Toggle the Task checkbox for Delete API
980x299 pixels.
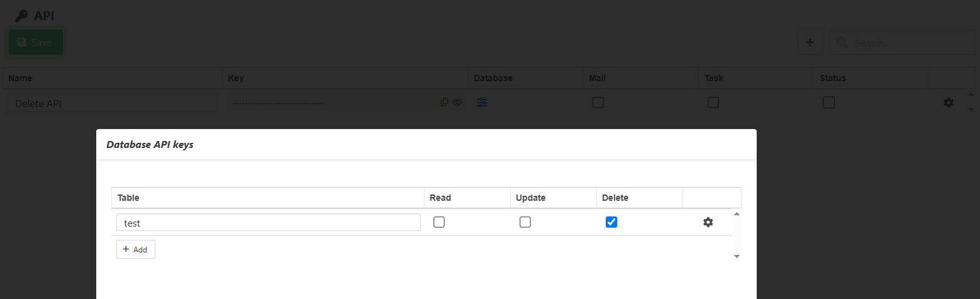(x=713, y=103)
